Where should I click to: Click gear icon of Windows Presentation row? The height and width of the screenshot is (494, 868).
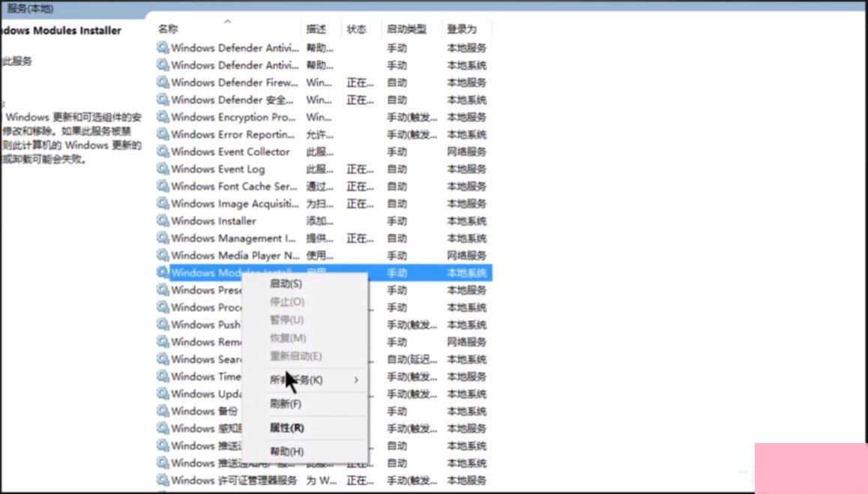[163, 289]
